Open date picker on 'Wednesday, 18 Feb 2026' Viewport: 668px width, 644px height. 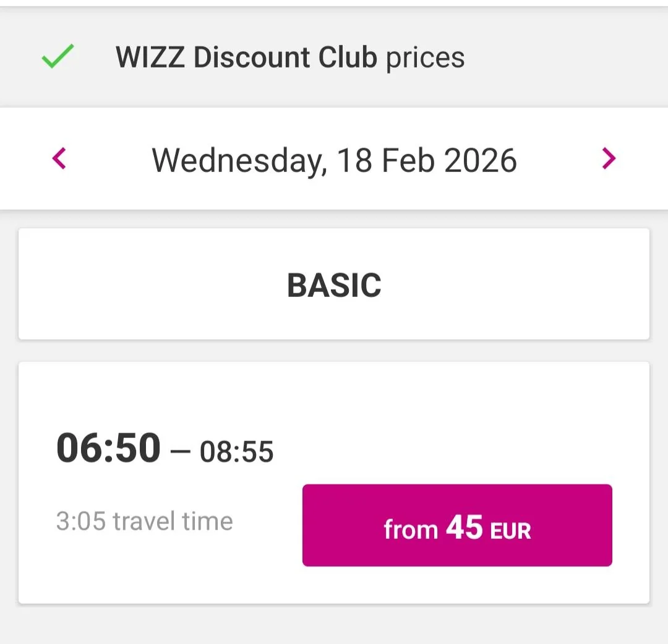coord(334,160)
